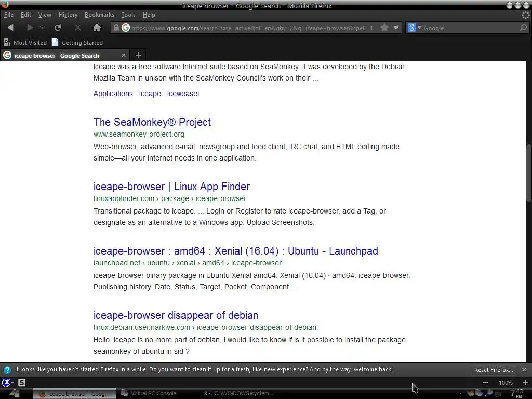Screen dimensions: 532x399
Task: Close the iceape browser tab
Action: pos(124,55)
